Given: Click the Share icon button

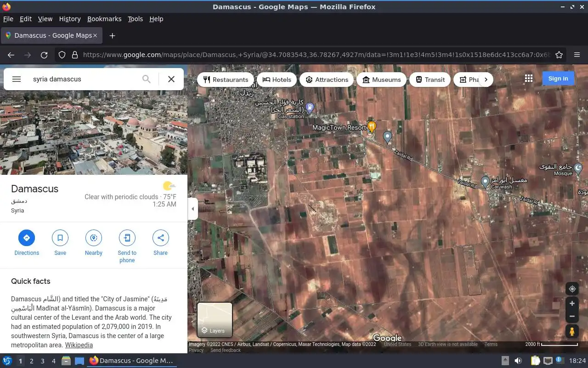Looking at the screenshot, I should pos(161,238).
